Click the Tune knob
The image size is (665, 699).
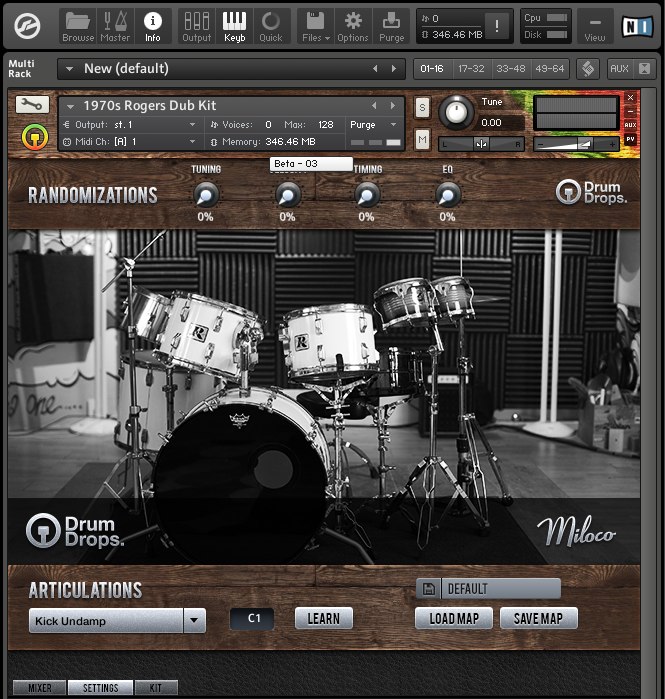coord(456,113)
